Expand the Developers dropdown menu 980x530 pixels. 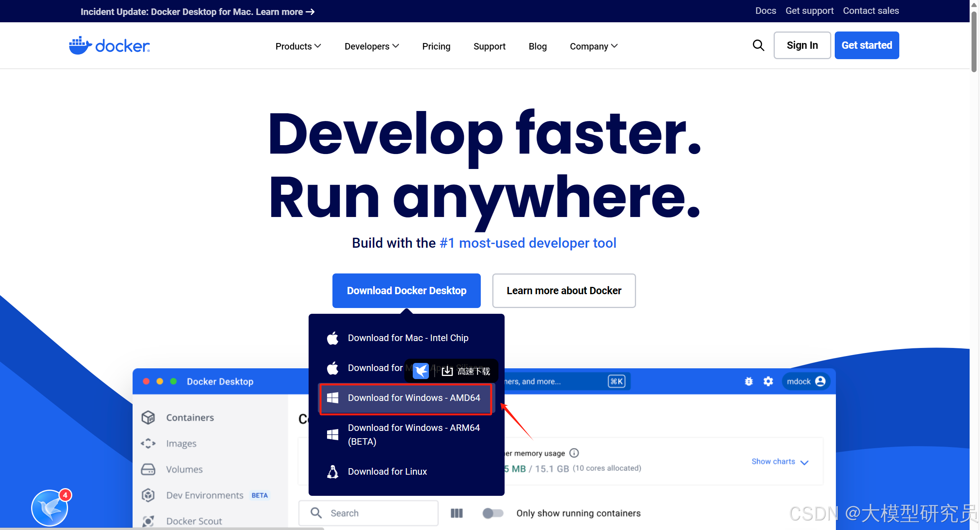pos(371,46)
